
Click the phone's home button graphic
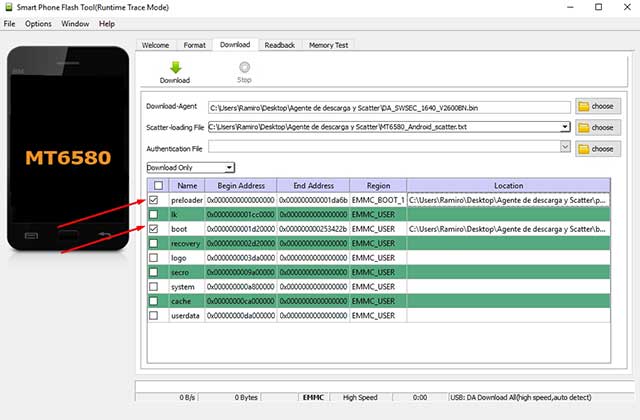coord(68,236)
